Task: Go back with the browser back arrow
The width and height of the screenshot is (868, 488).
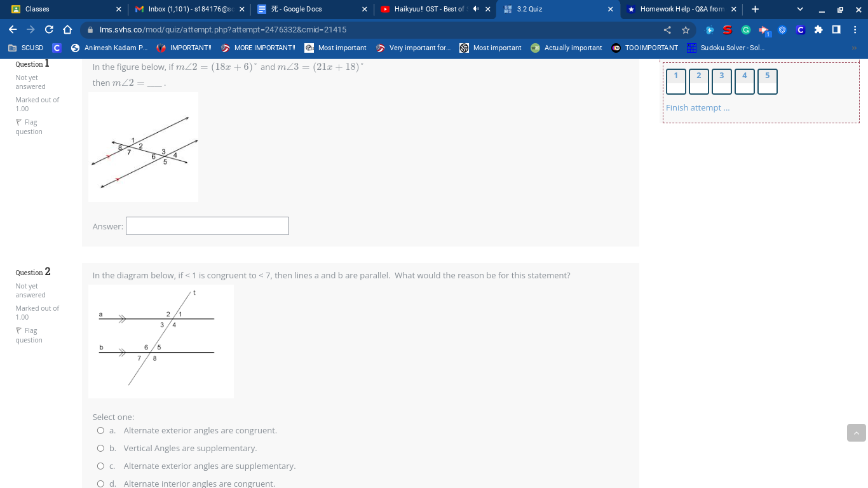Action: click(13, 30)
